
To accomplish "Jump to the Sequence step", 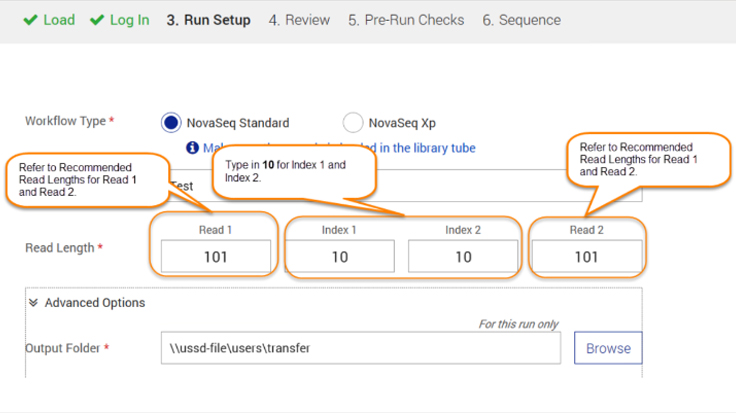I will tap(521, 20).
